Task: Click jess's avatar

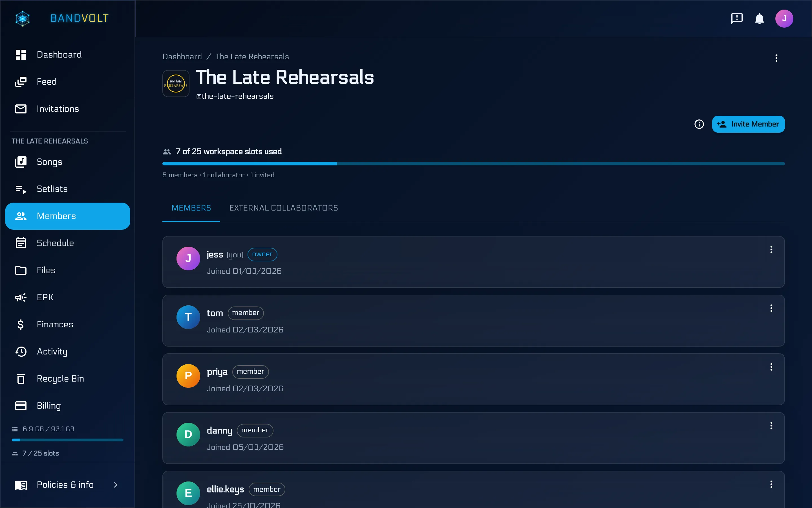Action: tap(188, 258)
